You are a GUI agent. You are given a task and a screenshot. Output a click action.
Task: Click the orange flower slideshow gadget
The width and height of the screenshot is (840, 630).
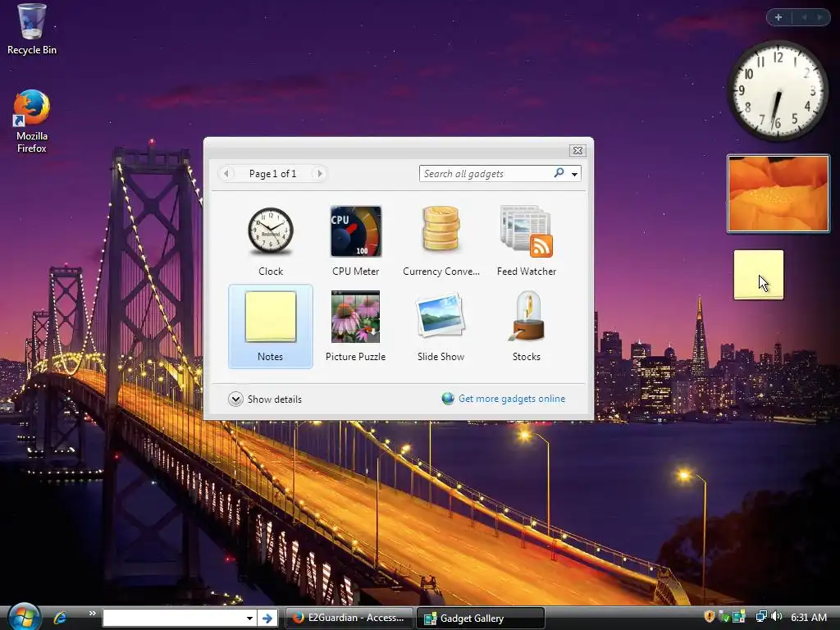coord(778,194)
